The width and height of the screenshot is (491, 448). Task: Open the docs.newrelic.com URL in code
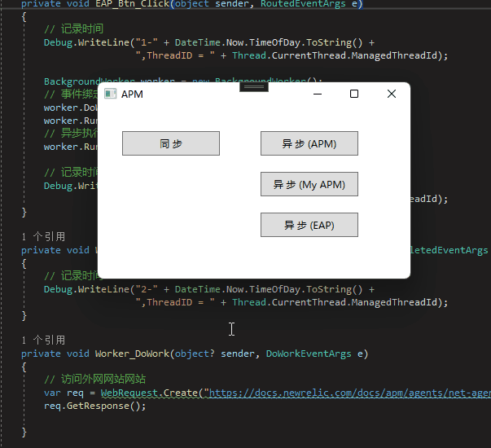pos(350,393)
